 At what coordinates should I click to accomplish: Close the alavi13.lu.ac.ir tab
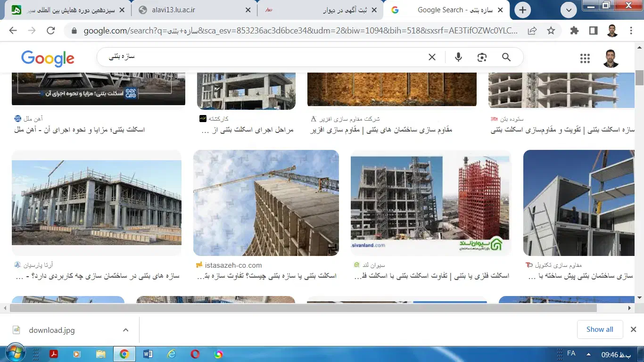coord(248,10)
